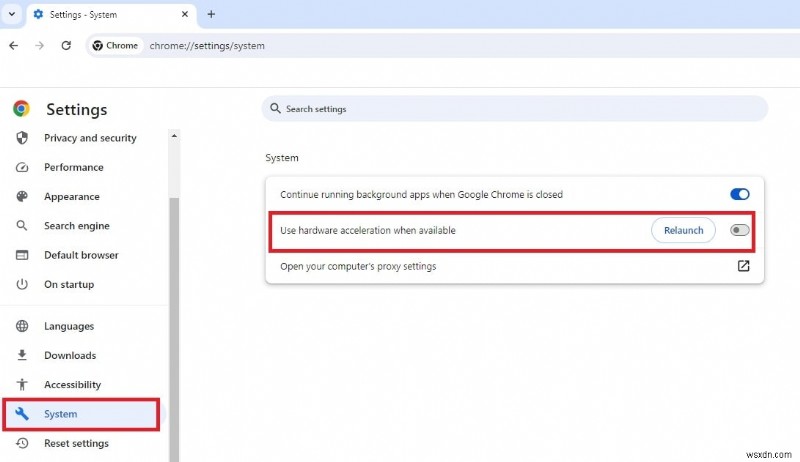Select the Settings - System tab
Image resolution: width=800 pixels, height=462 pixels.
[110, 14]
